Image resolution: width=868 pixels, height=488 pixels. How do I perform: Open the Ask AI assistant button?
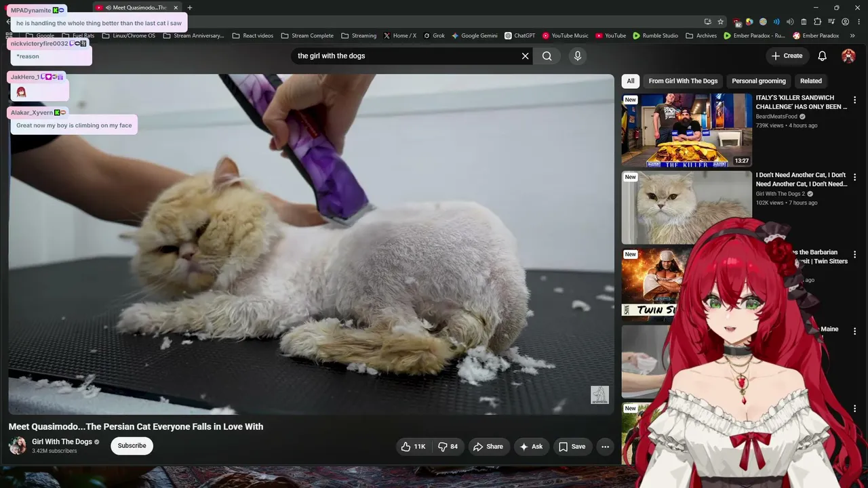531,447
